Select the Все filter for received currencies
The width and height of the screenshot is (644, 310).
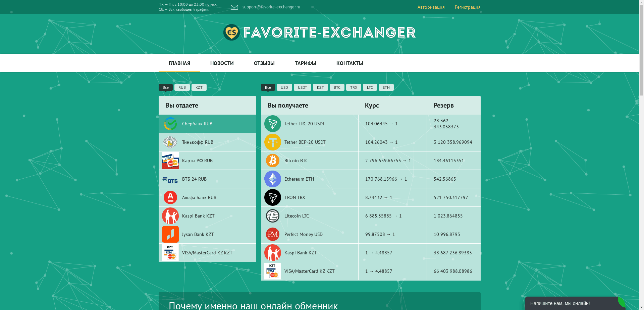tap(268, 87)
